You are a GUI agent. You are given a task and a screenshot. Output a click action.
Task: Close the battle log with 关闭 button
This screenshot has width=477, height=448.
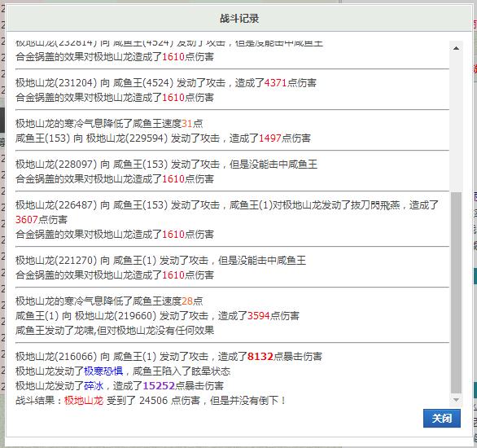click(x=442, y=419)
